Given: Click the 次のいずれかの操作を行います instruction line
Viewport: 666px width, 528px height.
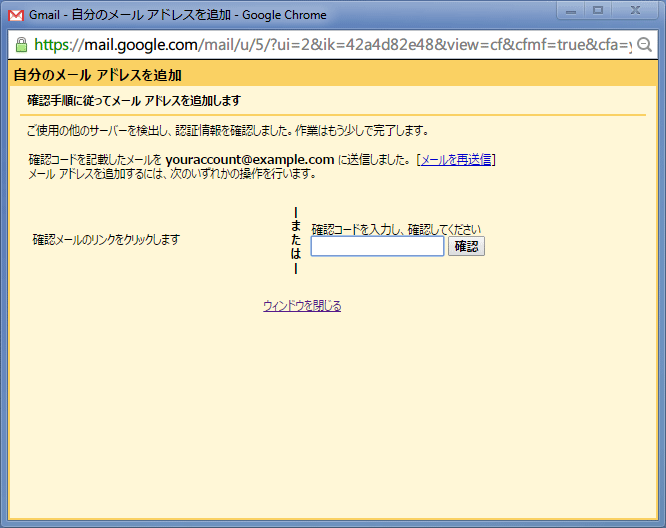Looking at the screenshot, I should coord(173,174).
